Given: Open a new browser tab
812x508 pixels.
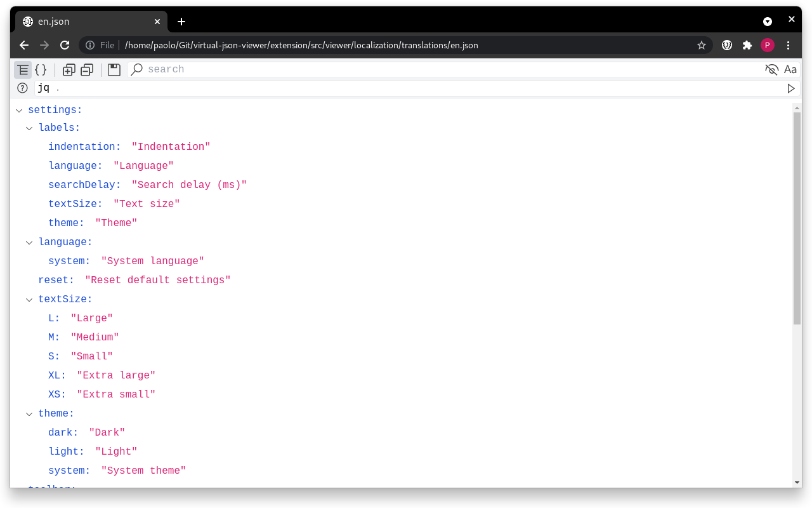Looking at the screenshot, I should click(181, 21).
